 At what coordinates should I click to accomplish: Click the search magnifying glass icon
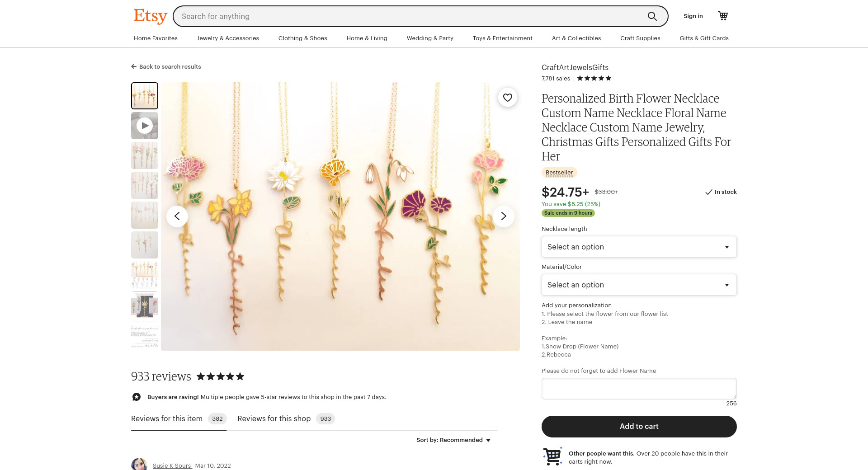[652, 16]
